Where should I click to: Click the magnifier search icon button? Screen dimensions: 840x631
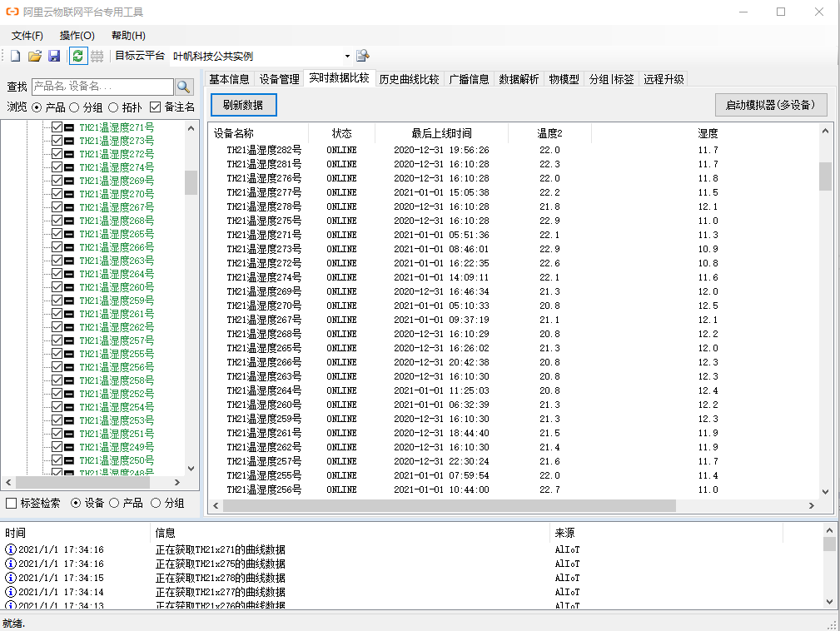pos(184,87)
